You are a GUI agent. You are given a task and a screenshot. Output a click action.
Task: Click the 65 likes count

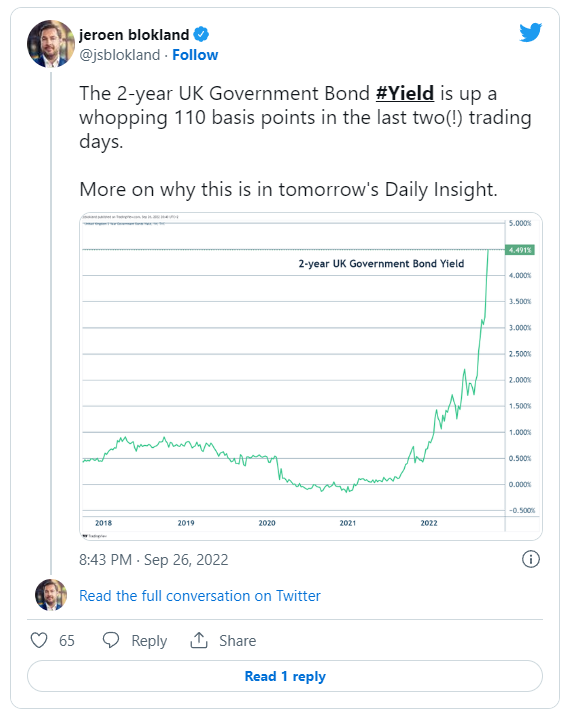click(x=67, y=641)
